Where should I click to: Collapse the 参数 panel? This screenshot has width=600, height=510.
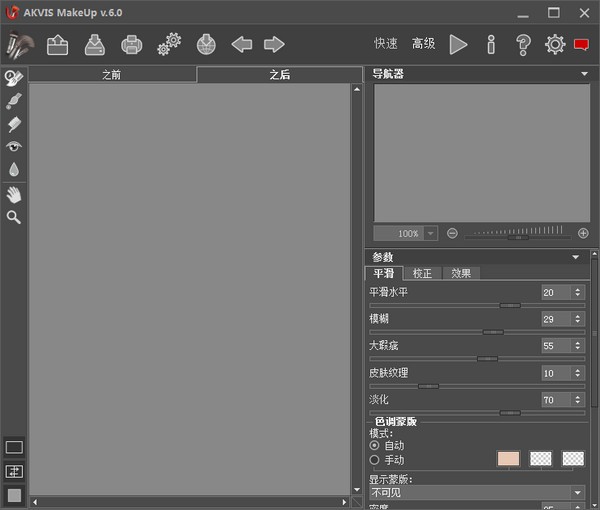pos(576,257)
